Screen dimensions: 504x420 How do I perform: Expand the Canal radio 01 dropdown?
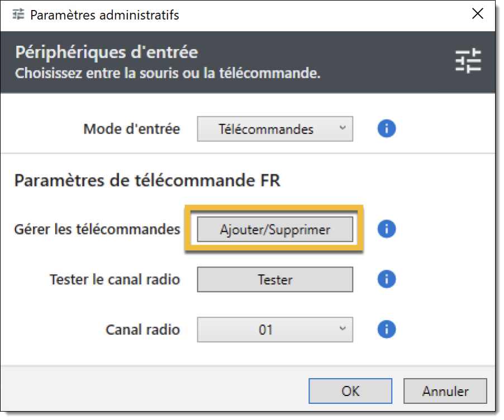[275, 330]
